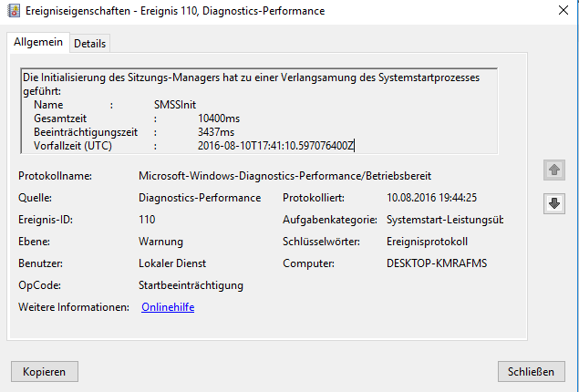The image size is (579, 392).
Task: Select the Allgemein tab
Action: click(x=38, y=43)
